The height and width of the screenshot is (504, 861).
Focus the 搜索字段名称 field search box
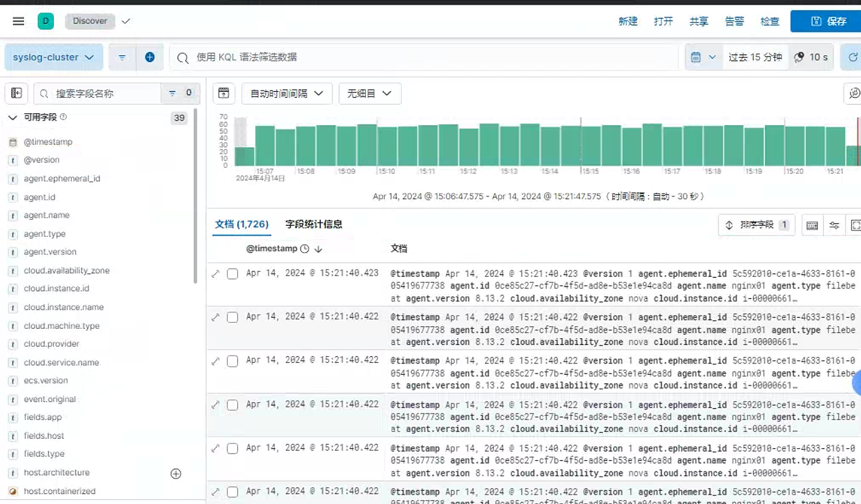(97, 93)
